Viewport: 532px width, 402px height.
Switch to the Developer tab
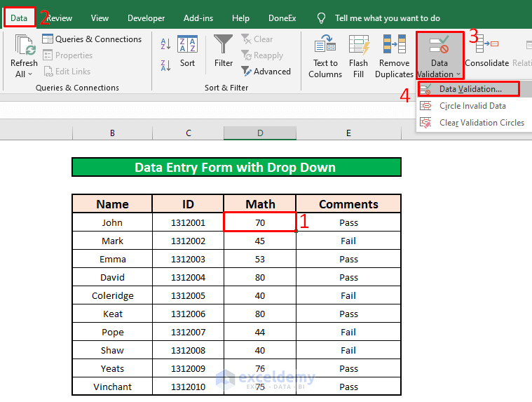coord(146,18)
